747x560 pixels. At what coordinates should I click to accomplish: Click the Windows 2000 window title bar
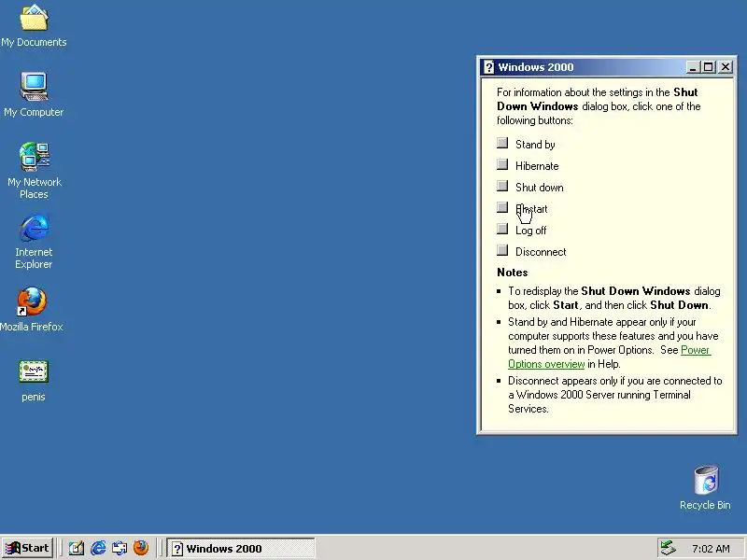pos(606,67)
